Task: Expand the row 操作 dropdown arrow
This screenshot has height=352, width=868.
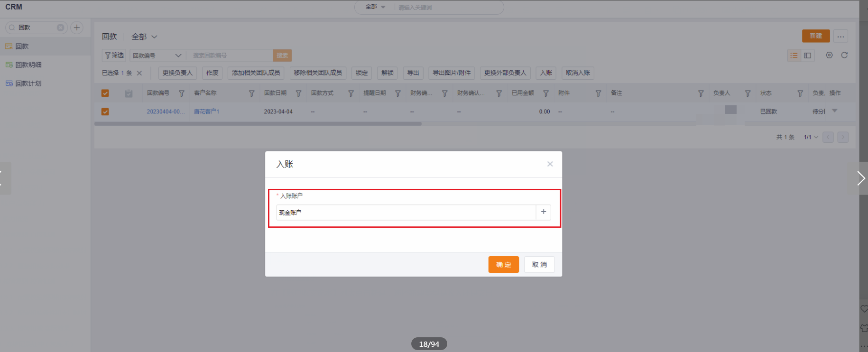Action: (x=835, y=111)
